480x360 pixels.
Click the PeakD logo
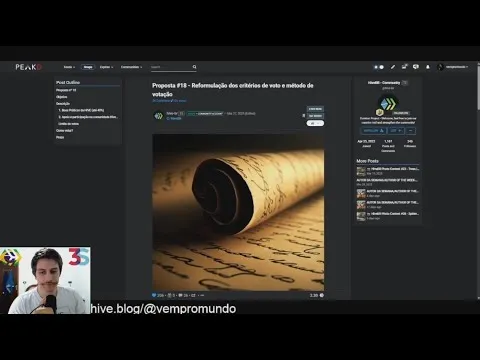coord(29,67)
